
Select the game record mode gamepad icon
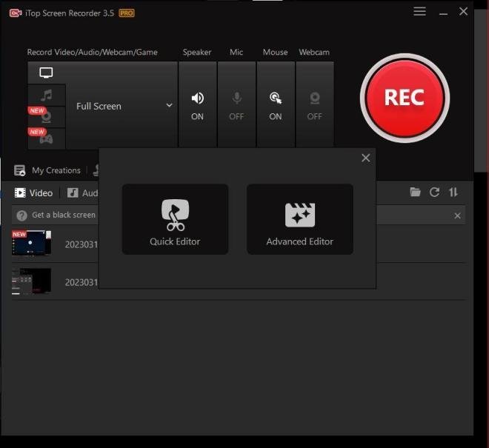click(46, 138)
